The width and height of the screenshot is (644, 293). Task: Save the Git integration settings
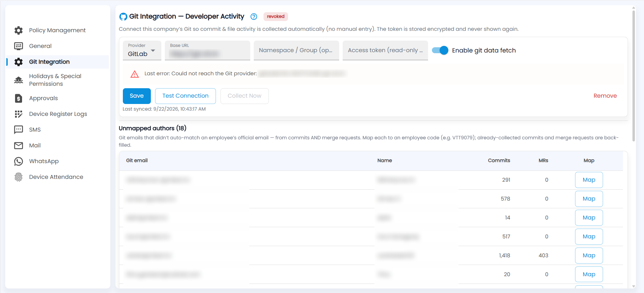click(x=137, y=96)
